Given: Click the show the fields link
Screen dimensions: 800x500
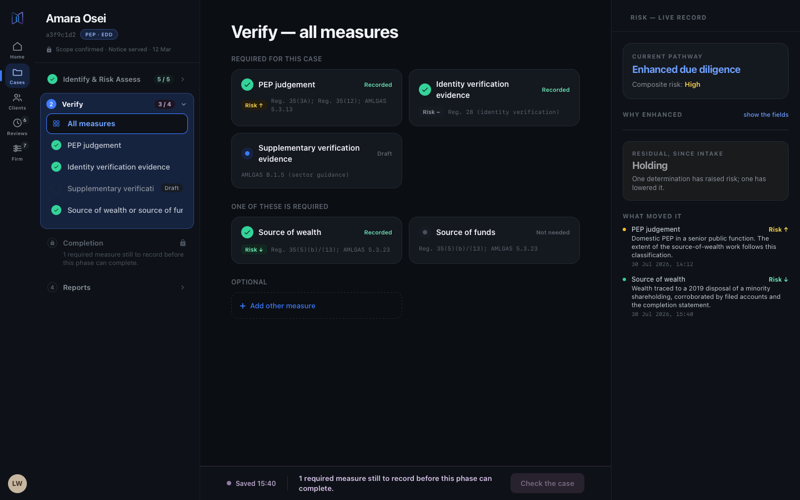Looking at the screenshot, I should pyautogui.click(x=765, y=115).
